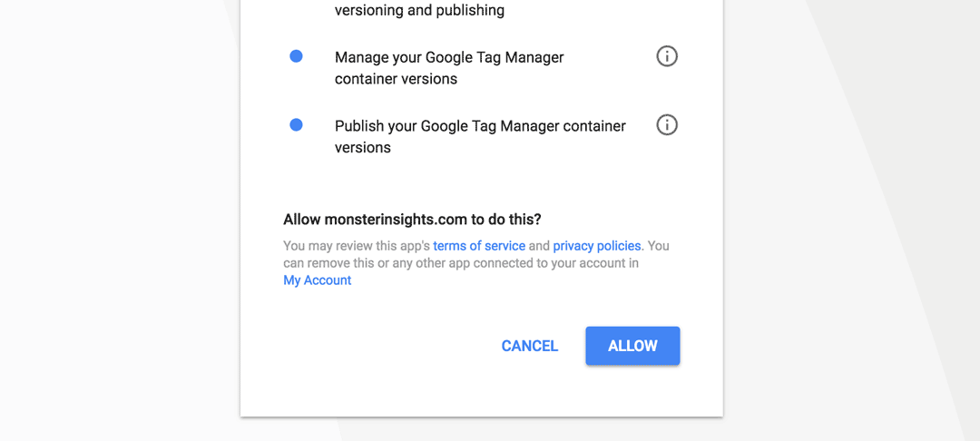
Task: Cancel the permission request
Action: (529, 346)
